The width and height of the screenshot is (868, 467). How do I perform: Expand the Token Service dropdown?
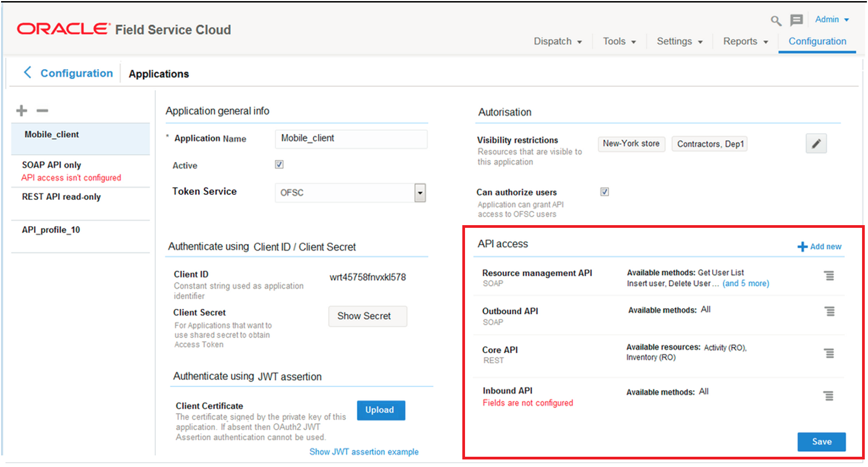tap(420, 193)
